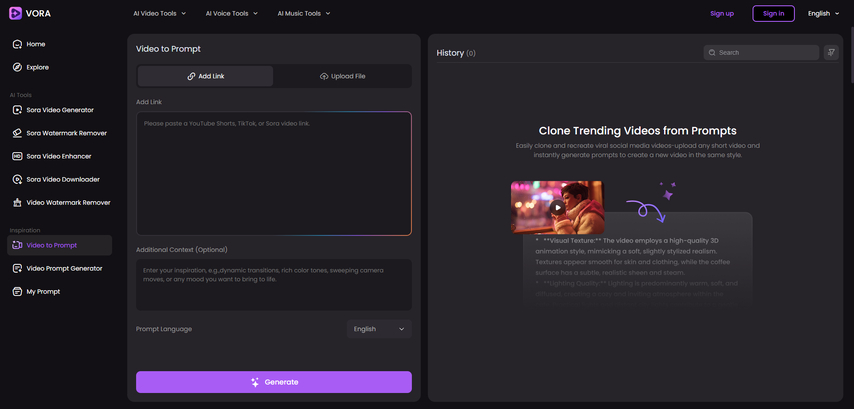Click the Video to Prompt panel heading

[x=168, y=49]
